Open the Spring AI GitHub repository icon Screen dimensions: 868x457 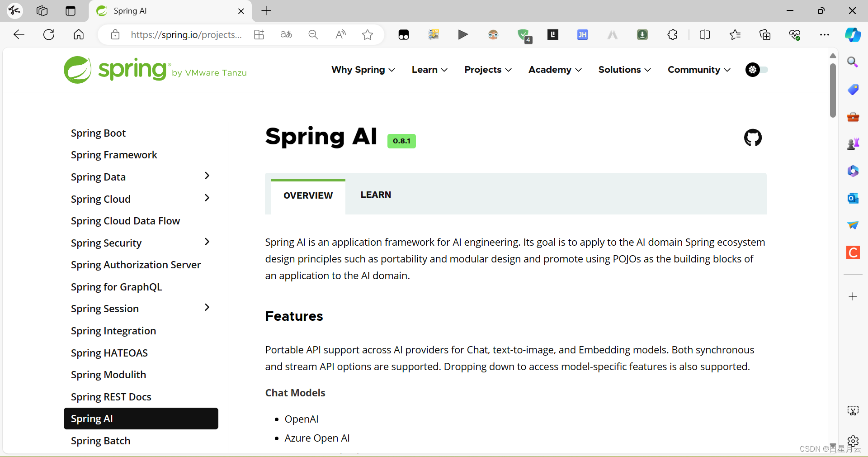[x=753, y=138]
